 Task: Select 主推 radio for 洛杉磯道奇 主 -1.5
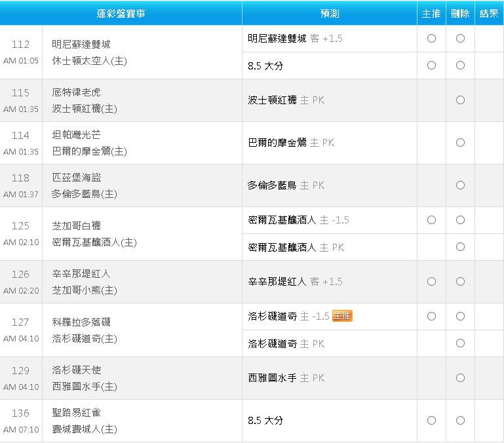tap(431, 317)
